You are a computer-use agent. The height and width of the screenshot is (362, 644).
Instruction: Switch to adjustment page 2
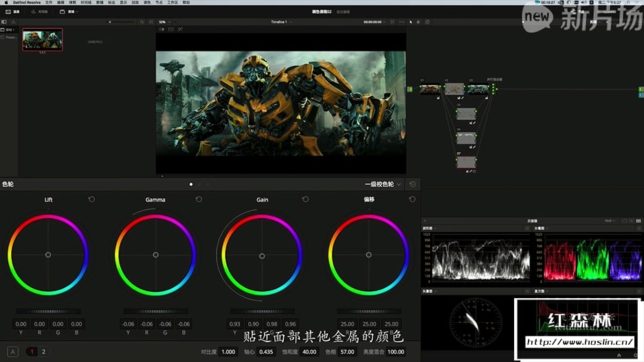pyautogui.click(x=43, y=352)
